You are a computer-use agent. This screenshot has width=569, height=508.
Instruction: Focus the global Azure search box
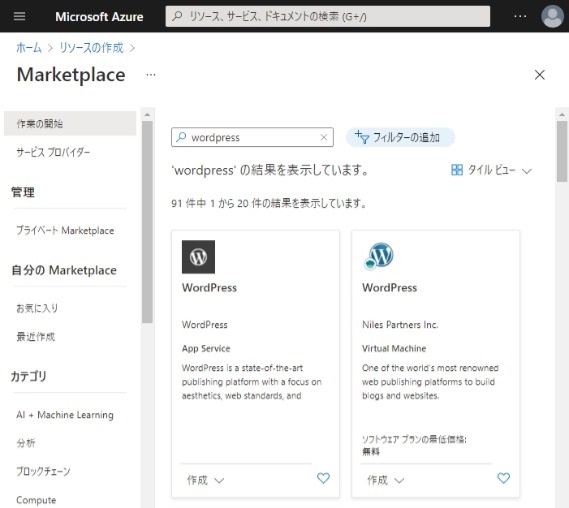point(328,16)
